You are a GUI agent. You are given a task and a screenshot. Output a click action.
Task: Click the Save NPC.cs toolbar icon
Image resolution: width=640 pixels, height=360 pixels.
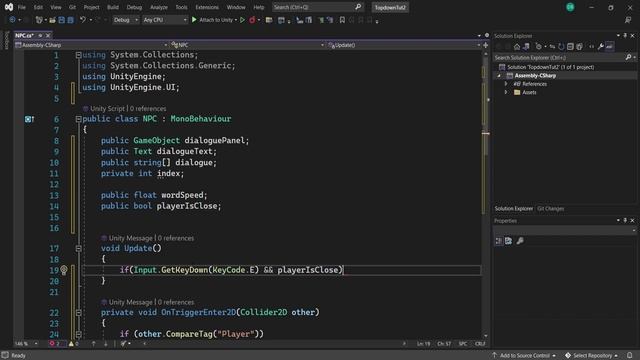click(61, 20)
